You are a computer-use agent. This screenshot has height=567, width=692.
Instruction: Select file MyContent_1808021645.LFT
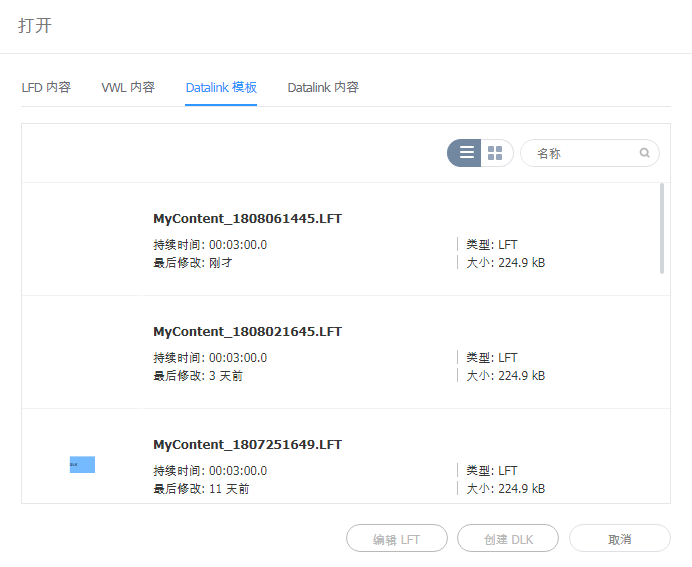[247, 331]
